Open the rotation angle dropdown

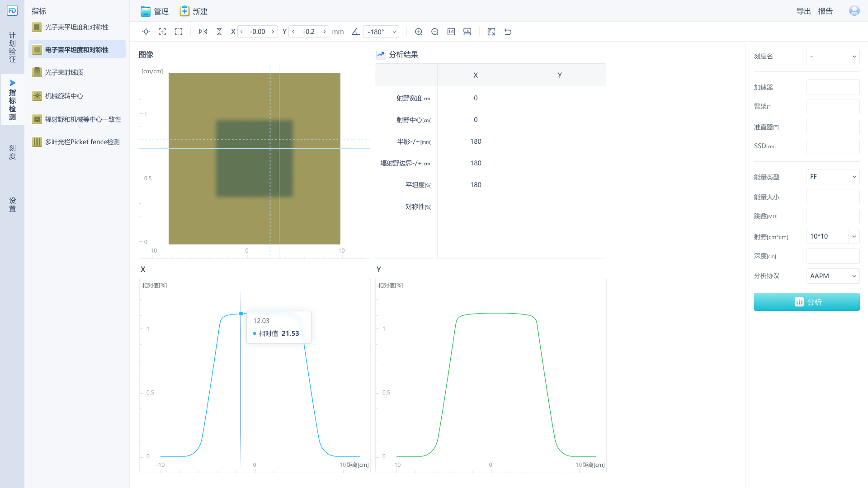(x=394, y=32)
